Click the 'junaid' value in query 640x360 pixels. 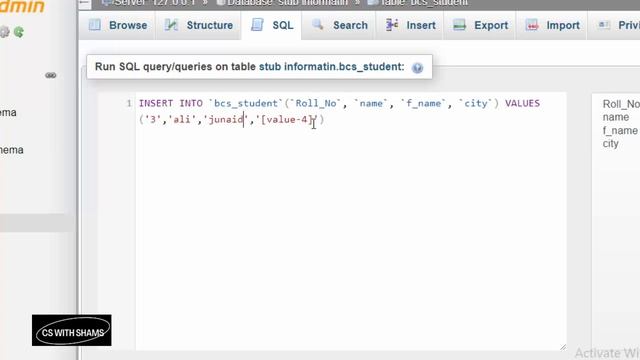pos(226,120)
